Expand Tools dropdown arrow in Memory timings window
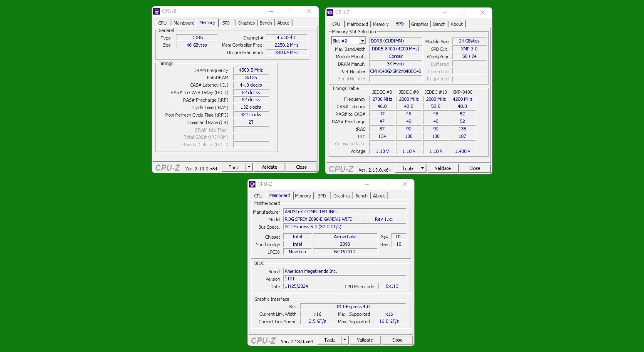 tap(249, 167)
